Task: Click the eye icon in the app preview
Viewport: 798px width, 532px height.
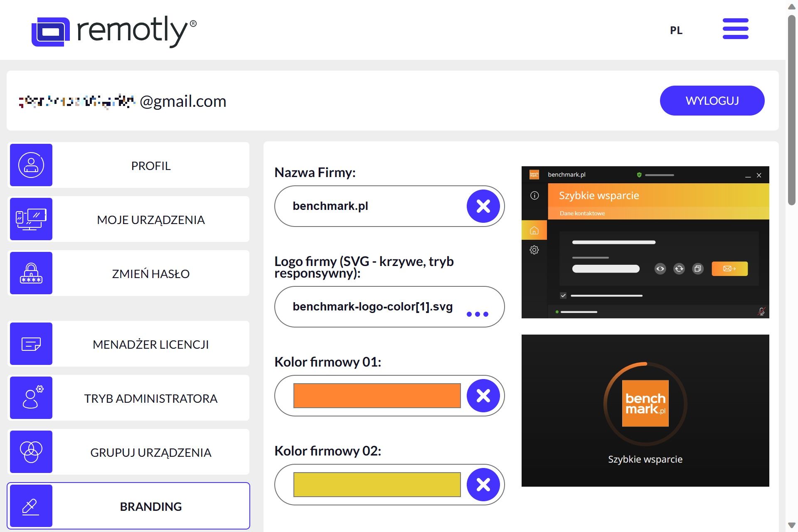Action: click(x=660, y=269)
